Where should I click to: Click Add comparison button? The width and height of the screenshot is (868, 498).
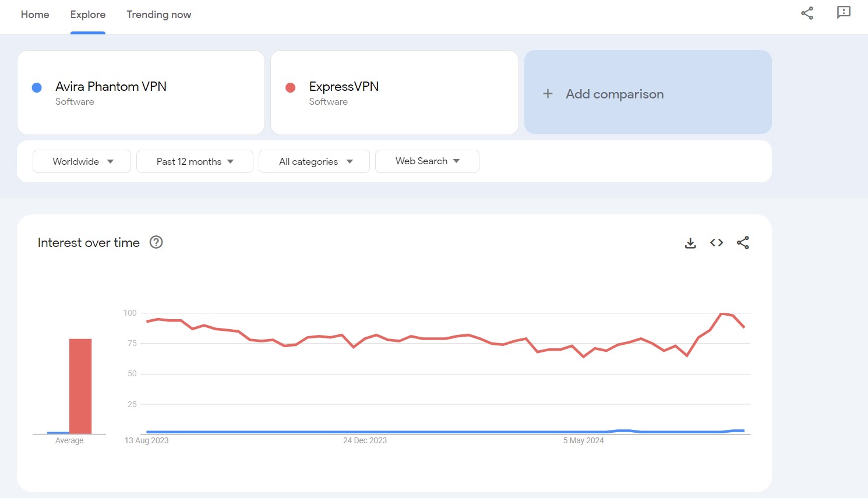pyautogui.click(x=648, y=92)
